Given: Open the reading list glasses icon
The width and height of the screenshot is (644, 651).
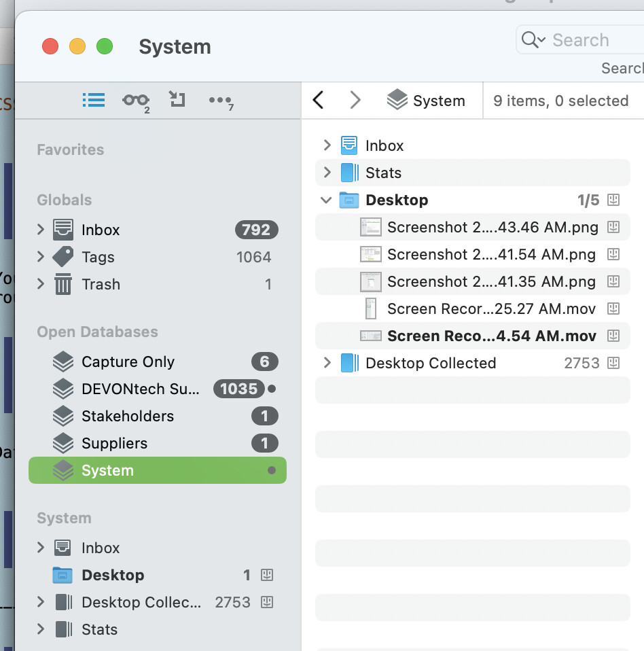Looking at the screenshot, I should [x=135, y=101].
